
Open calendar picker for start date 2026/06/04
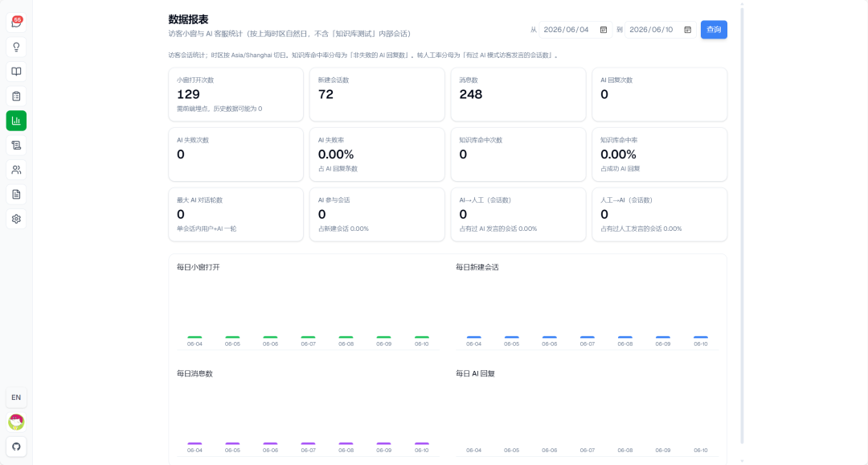point(604,30)
